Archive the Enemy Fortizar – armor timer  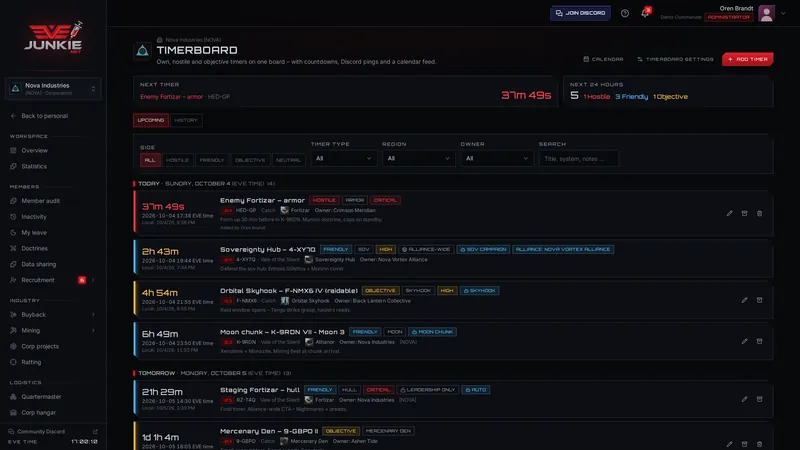click(744, 213)
